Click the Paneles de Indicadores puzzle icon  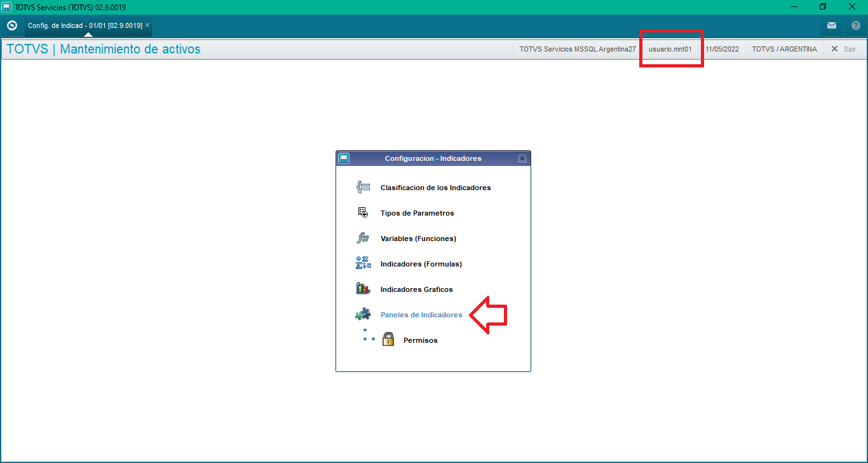[x=363, y=314]
